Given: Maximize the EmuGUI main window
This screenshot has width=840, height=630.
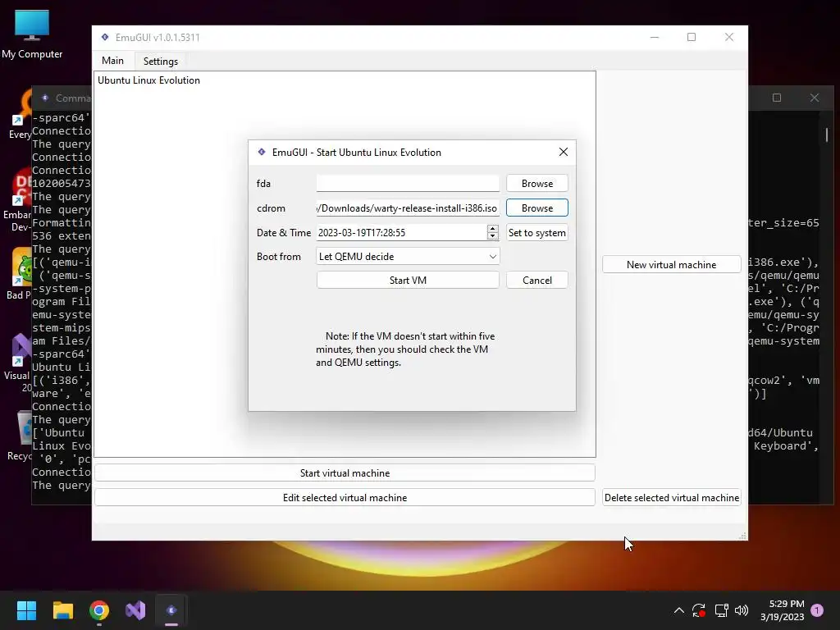Looking at the screenshot, I should click(x=692, y=37).
